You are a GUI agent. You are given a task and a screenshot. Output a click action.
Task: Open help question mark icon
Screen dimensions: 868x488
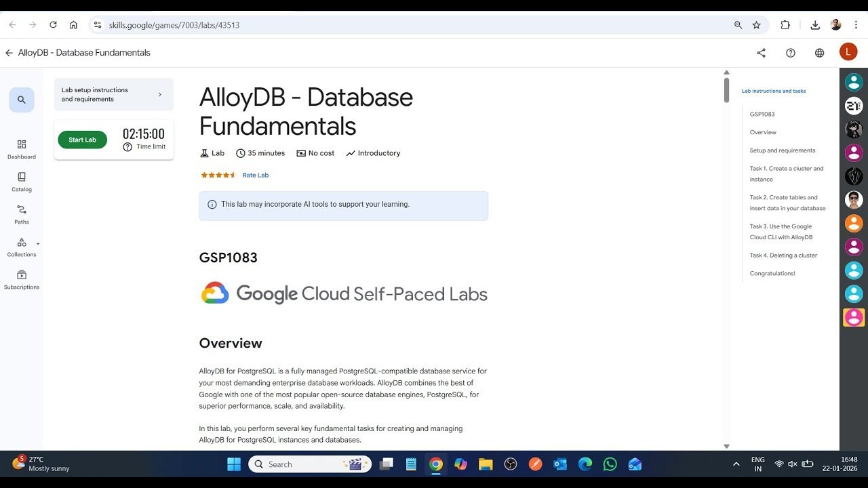pyautogui.click(x=791, y=53)
